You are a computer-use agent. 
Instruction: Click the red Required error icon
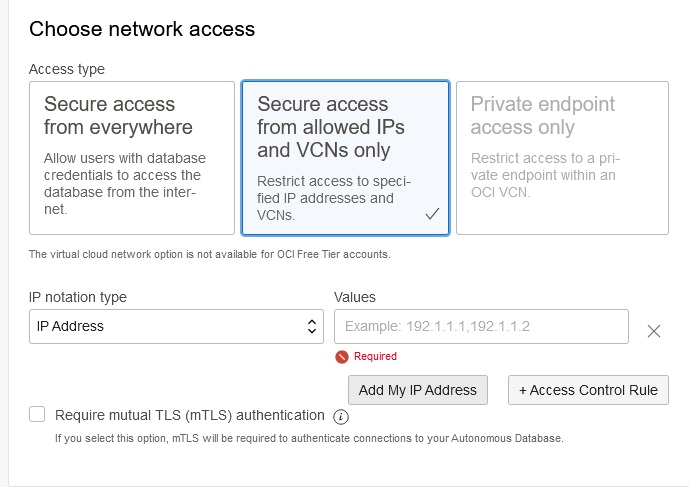342,356
